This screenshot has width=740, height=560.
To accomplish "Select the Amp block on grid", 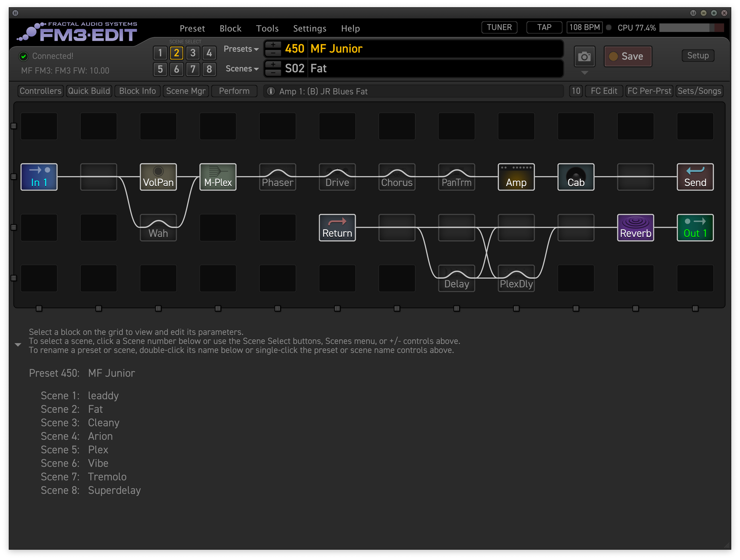I will pos(516,177).
